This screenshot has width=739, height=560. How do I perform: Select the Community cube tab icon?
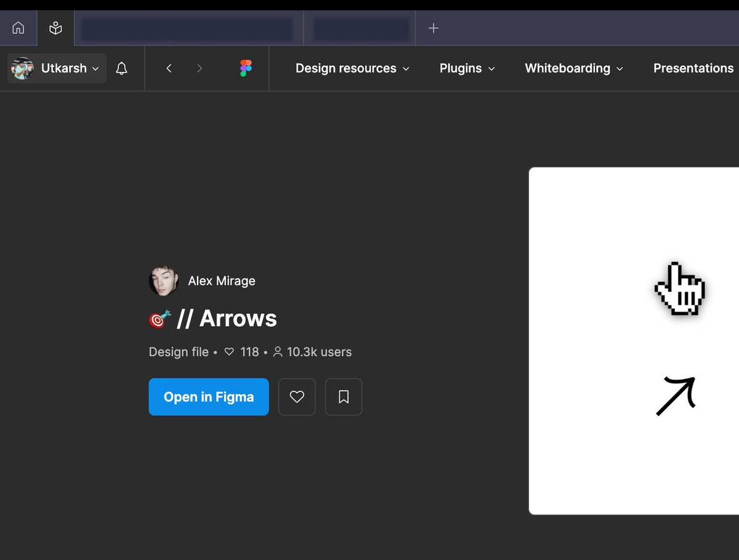coord(55,28)
